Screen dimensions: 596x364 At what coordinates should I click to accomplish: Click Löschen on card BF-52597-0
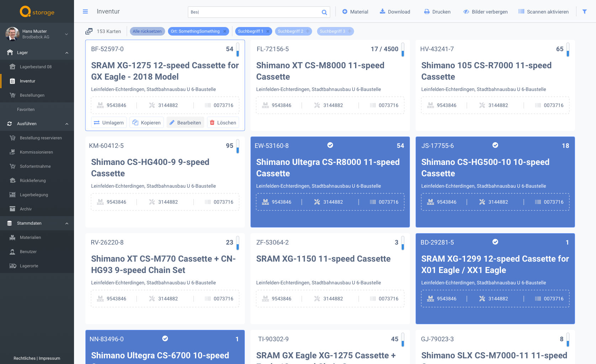point(223,123)
